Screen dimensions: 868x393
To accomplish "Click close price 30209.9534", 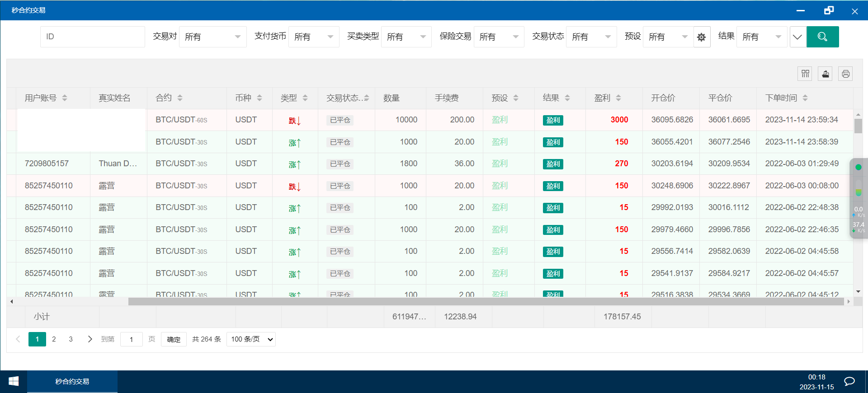I will tap(729, 164).
